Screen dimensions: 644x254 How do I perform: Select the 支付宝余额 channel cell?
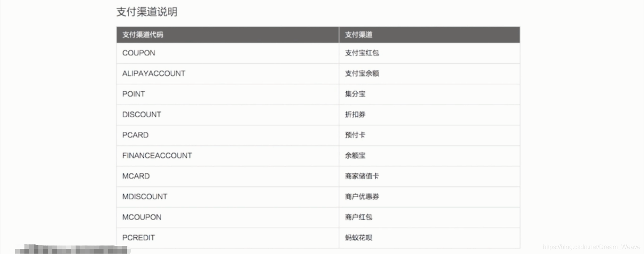pos(362,73)
